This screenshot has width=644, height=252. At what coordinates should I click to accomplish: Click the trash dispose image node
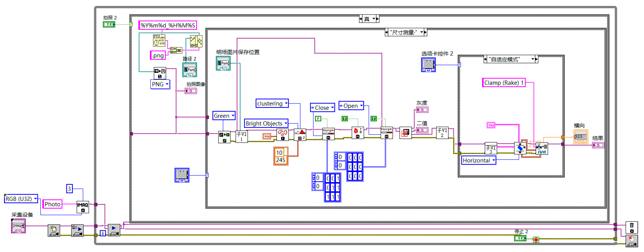coord(632,227)
